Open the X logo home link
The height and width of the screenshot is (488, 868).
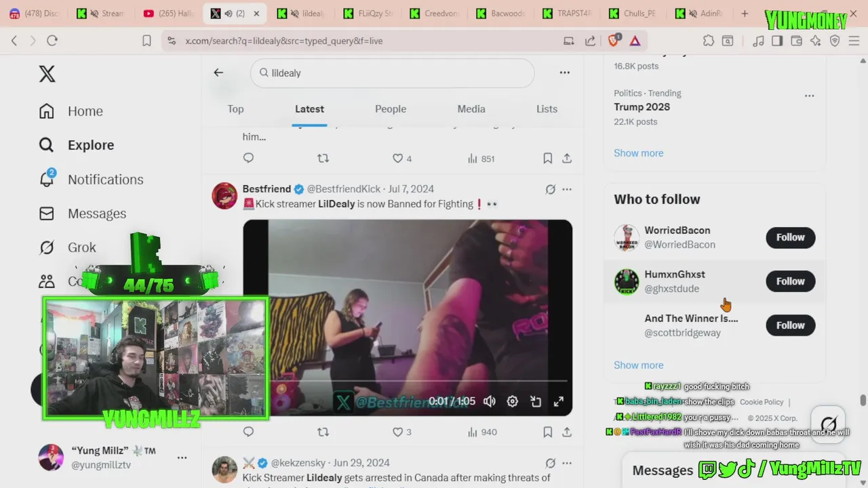pos(47,74)
